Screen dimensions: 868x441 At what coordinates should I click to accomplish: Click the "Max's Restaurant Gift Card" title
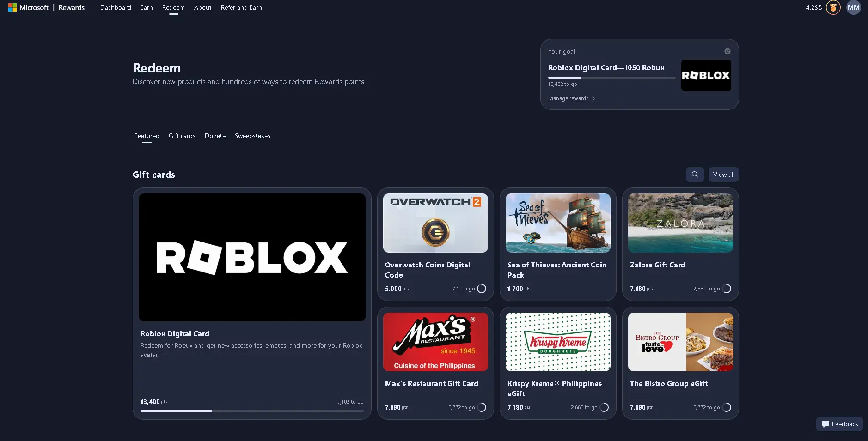[432, 383]
